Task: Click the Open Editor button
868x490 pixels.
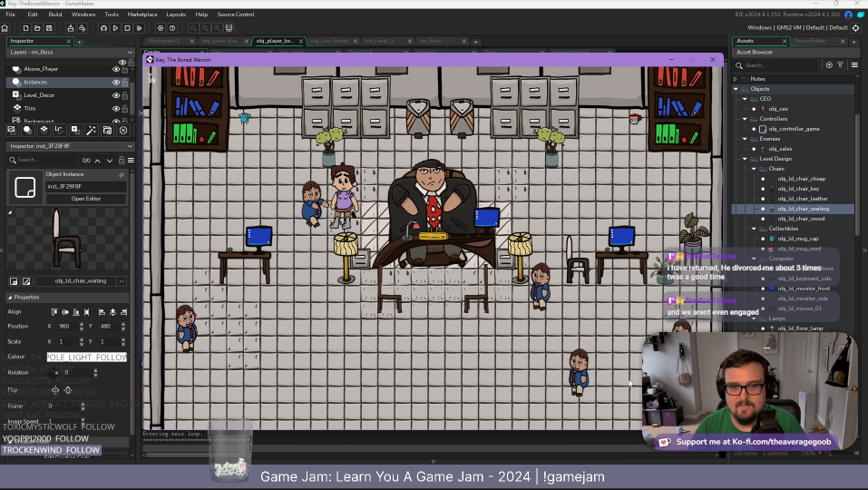Action: coord(86,199)
